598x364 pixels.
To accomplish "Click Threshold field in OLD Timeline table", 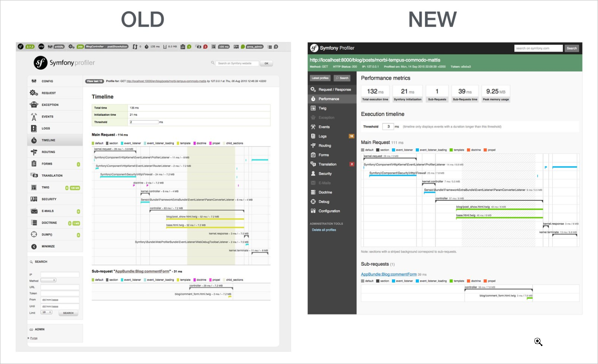I will [144, 122].
